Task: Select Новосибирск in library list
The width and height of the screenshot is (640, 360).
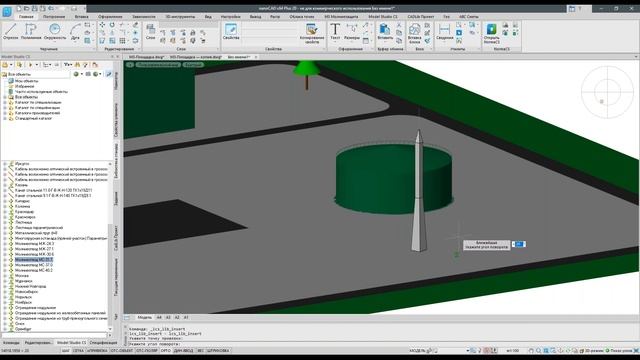Action: (27, 292)
